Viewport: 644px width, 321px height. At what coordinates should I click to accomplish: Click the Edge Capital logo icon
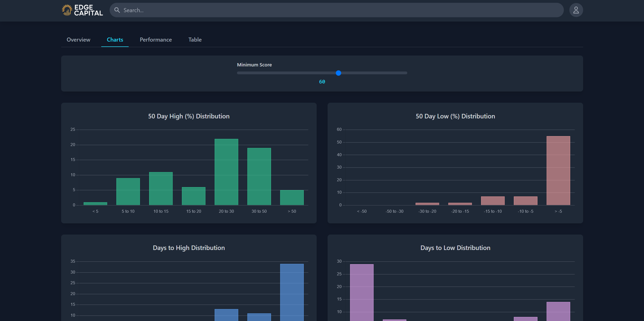tap(67, 10)
